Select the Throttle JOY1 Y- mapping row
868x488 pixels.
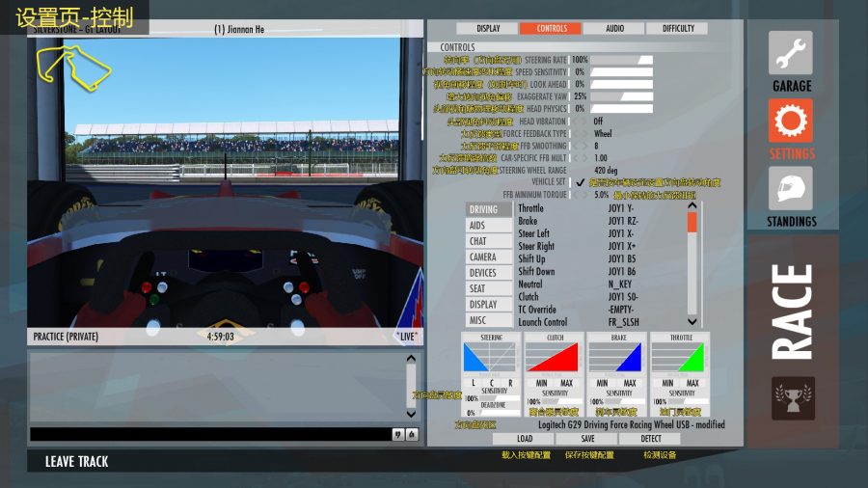point(600,208)
